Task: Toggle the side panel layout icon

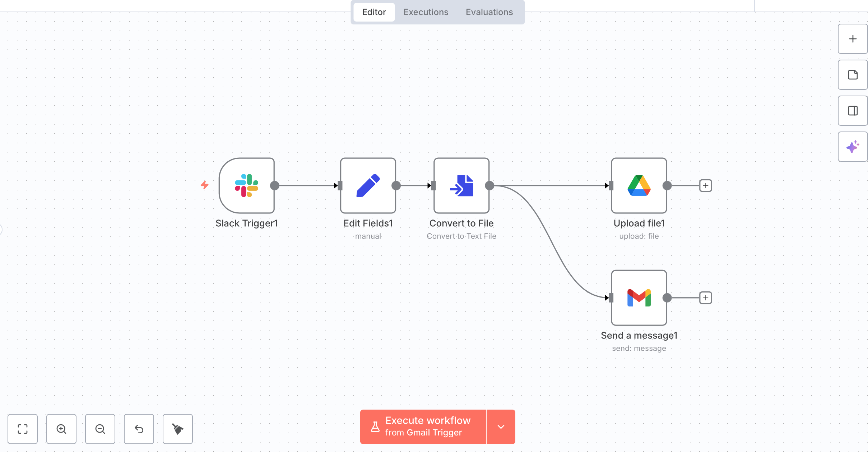Action: pos(853,111)
